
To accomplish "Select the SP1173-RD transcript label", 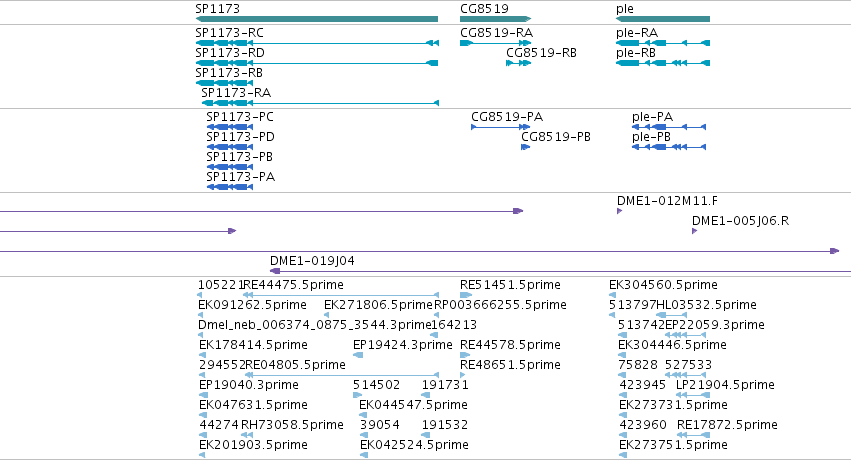I will 230,53.
